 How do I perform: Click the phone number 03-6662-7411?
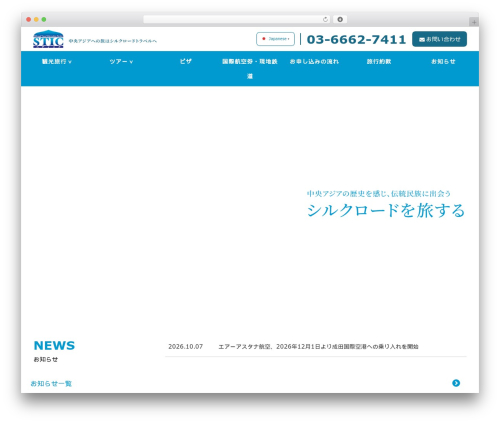point(356,39)
